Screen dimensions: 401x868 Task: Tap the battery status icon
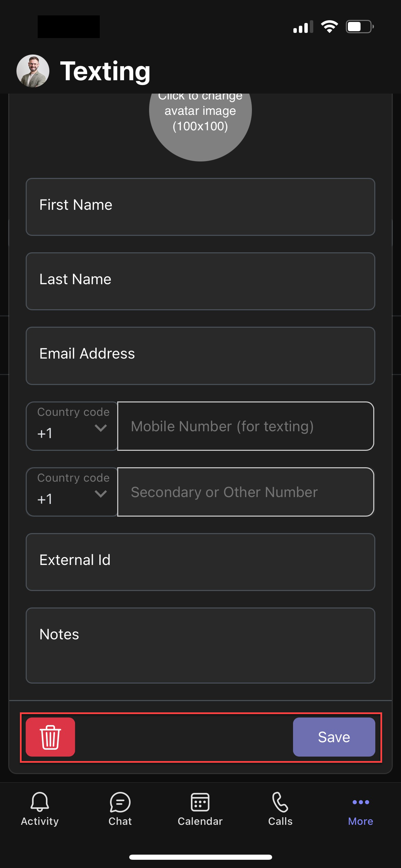360,26
